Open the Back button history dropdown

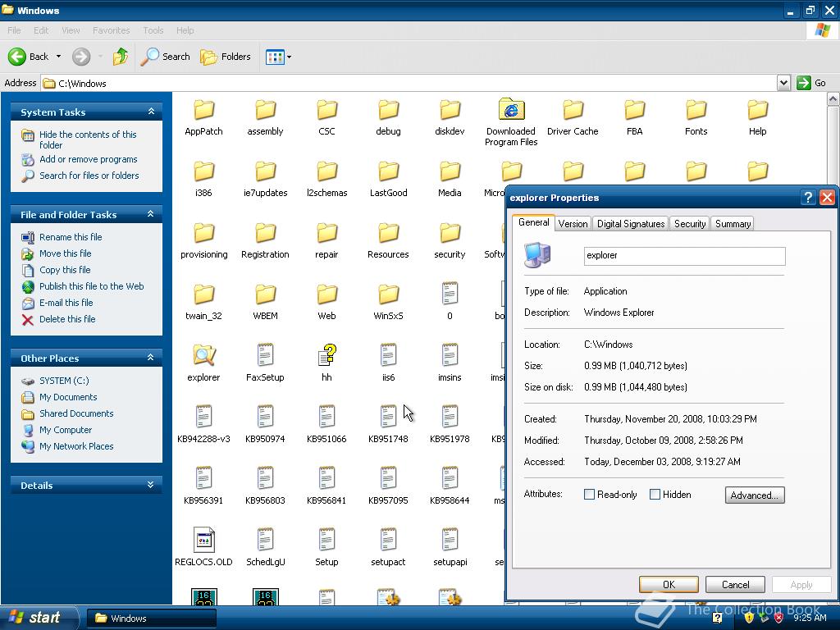click(58, 57)
